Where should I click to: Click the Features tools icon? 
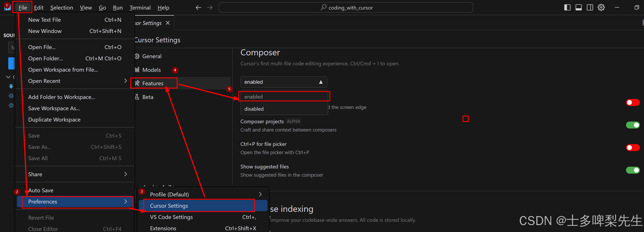tap(137, 83)
